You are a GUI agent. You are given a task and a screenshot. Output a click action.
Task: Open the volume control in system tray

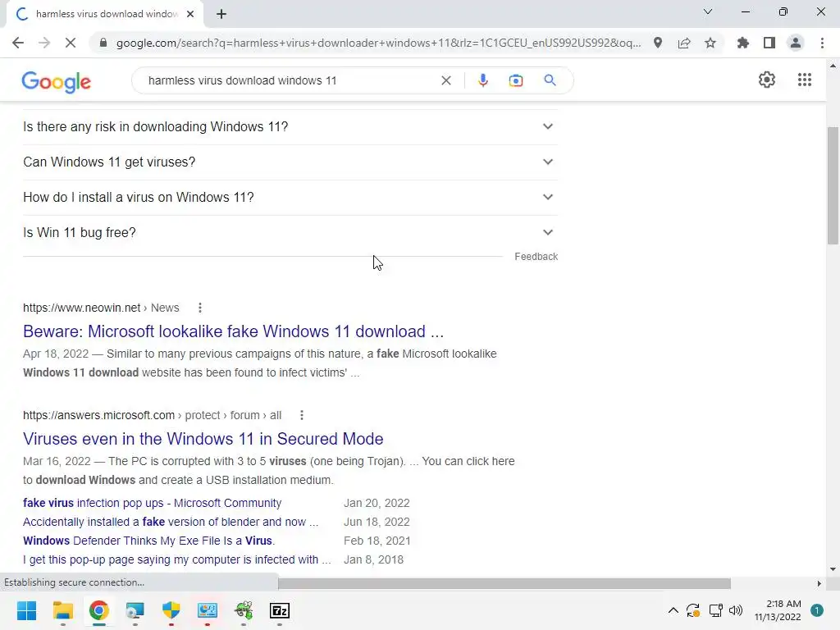tap(736, 610)
